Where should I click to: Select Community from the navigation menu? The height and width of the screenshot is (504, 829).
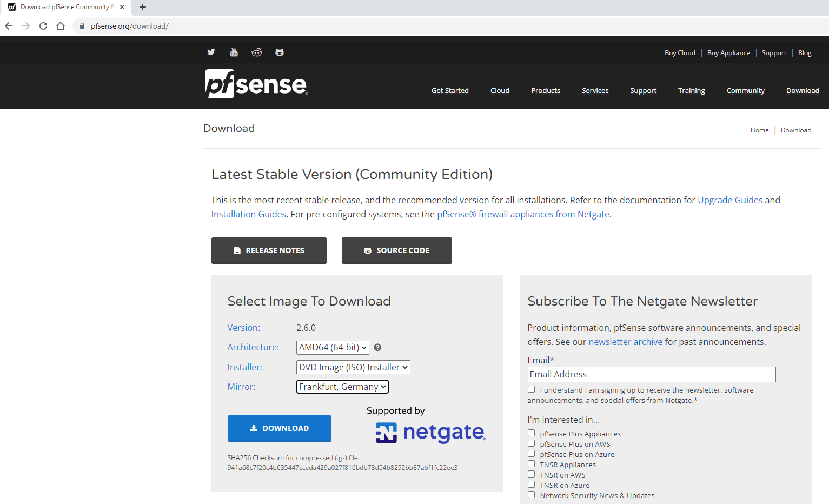point(745,90)
